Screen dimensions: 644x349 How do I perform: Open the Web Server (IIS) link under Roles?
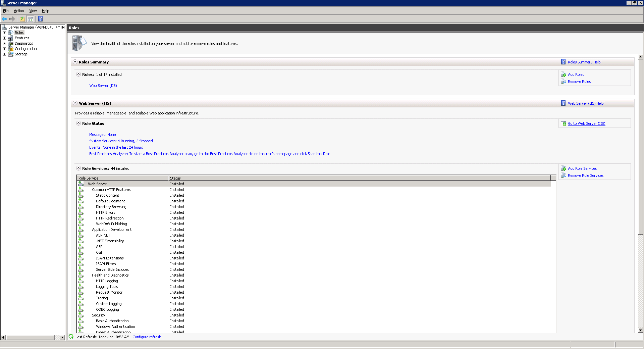click(x=103, y=86)
